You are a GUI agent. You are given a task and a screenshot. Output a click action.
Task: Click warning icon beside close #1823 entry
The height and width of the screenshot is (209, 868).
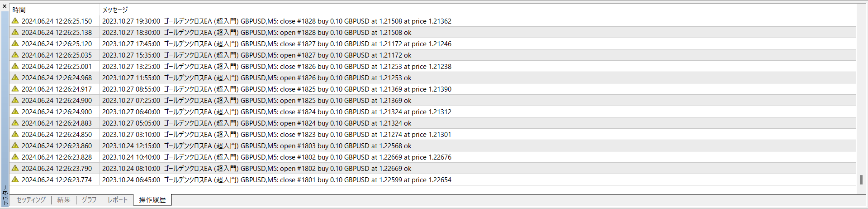(15, 134)
